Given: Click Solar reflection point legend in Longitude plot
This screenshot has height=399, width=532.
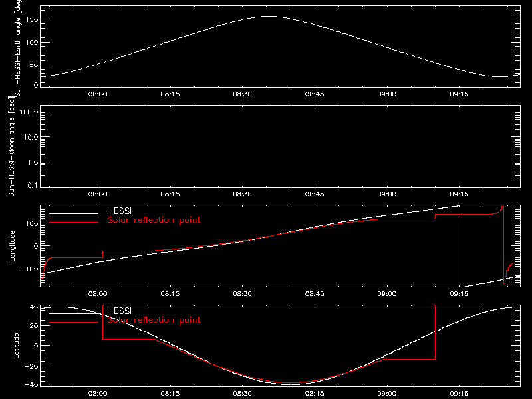Looking at the screenshot, I should point(154,220).
